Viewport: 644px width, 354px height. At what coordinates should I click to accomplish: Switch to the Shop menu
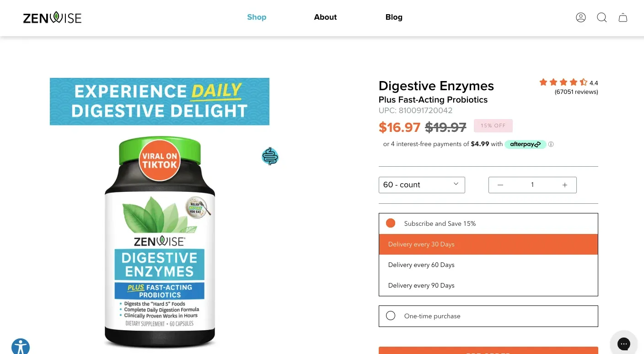click(x=257, y=17)
